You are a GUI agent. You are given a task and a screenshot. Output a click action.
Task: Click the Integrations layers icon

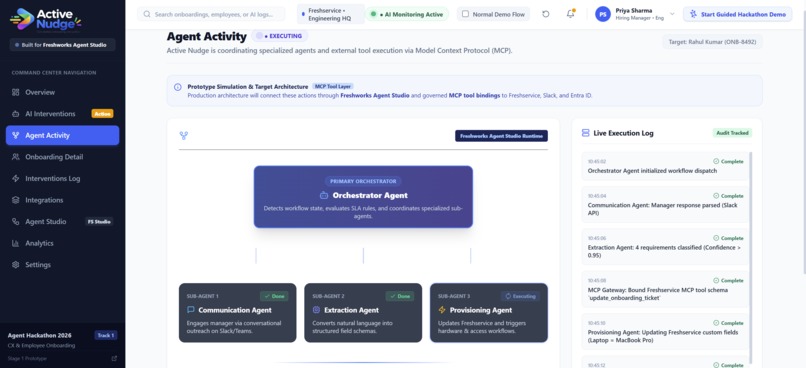pyautogui.click(x=15, y=200)
